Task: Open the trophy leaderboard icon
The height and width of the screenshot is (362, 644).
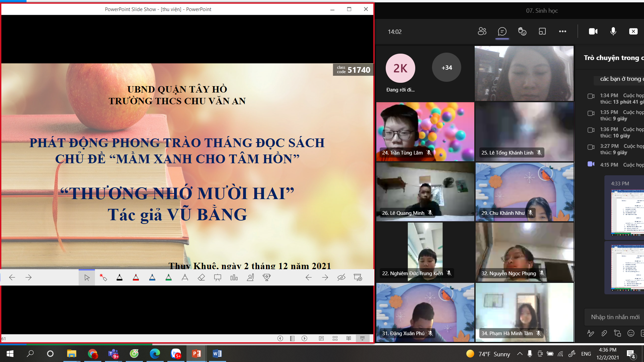Action: point(267,278)
